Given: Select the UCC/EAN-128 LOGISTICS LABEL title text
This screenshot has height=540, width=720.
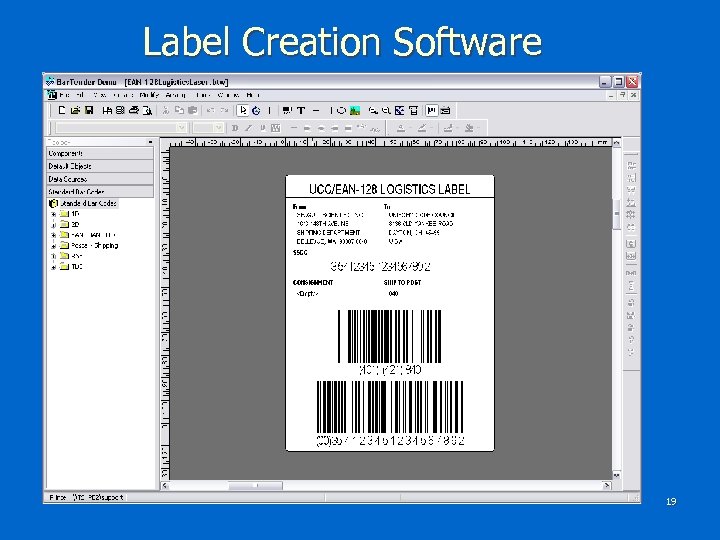Looking at the screenshot, I should coord(389,190).
